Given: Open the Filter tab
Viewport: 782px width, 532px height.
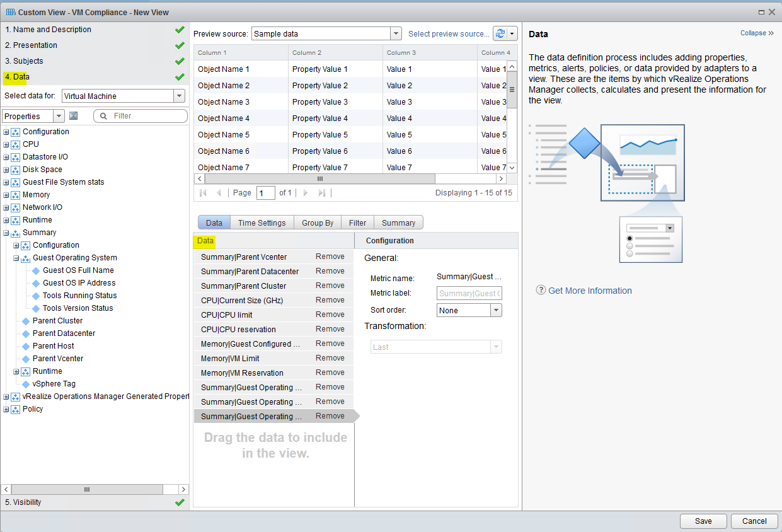Looking at the screenshot, I should click(357, 223).
